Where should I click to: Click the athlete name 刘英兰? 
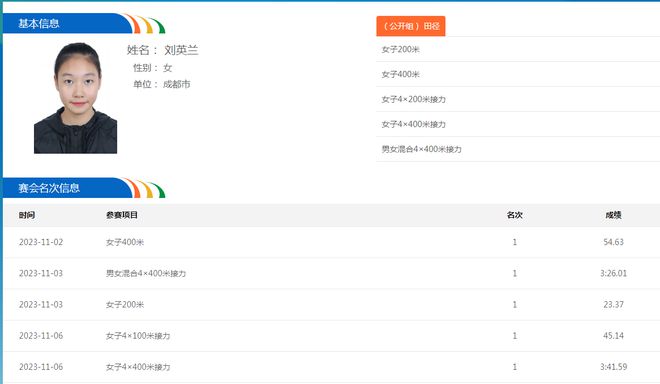click(x=181, y=50)
